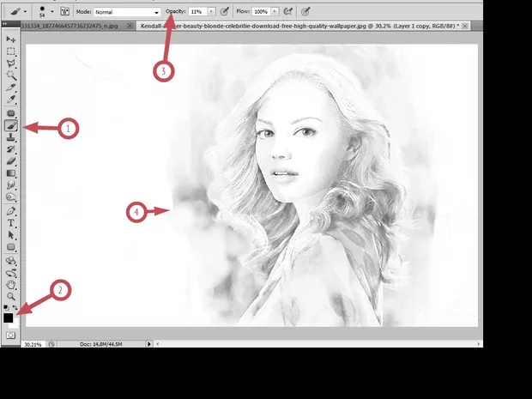Activate the Horizontal Type tool
532x399 pixels.
(11, 222)
